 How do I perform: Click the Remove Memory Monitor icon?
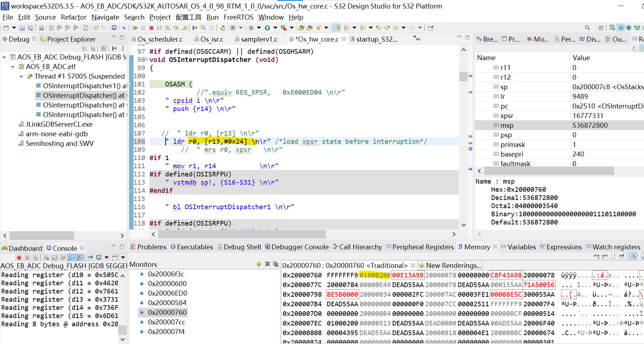tap(267, 264)
